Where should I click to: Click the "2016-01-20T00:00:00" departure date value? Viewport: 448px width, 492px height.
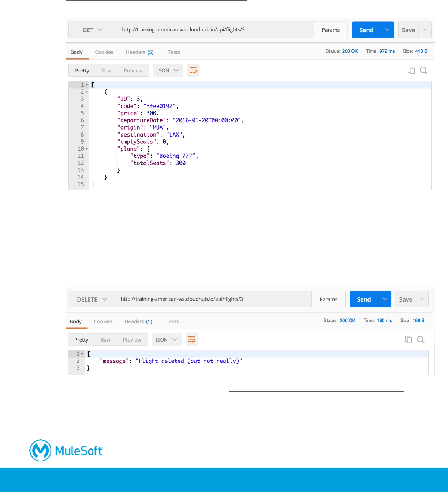pos(207,120)
